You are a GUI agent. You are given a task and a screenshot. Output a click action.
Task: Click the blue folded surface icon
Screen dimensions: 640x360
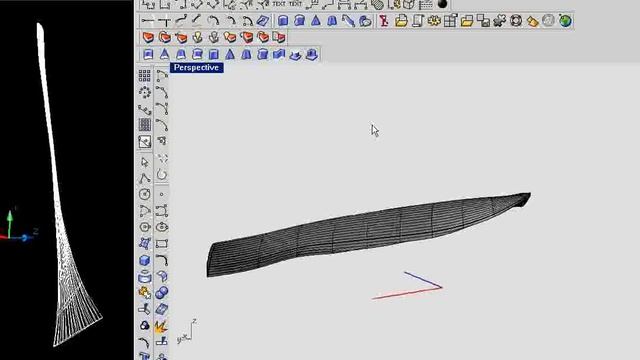pos(279,54)
